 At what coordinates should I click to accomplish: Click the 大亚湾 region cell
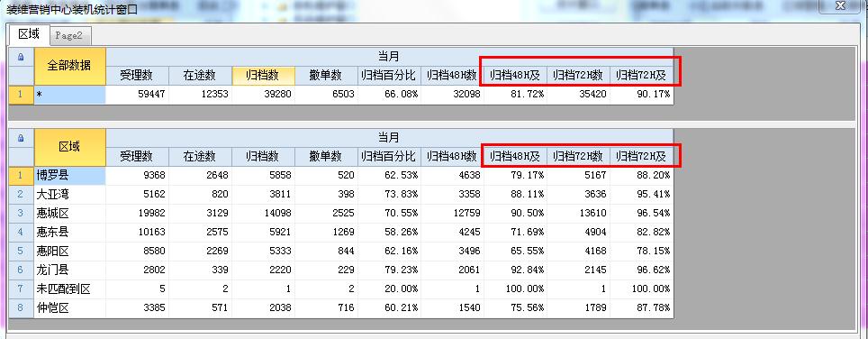(69, 195)
